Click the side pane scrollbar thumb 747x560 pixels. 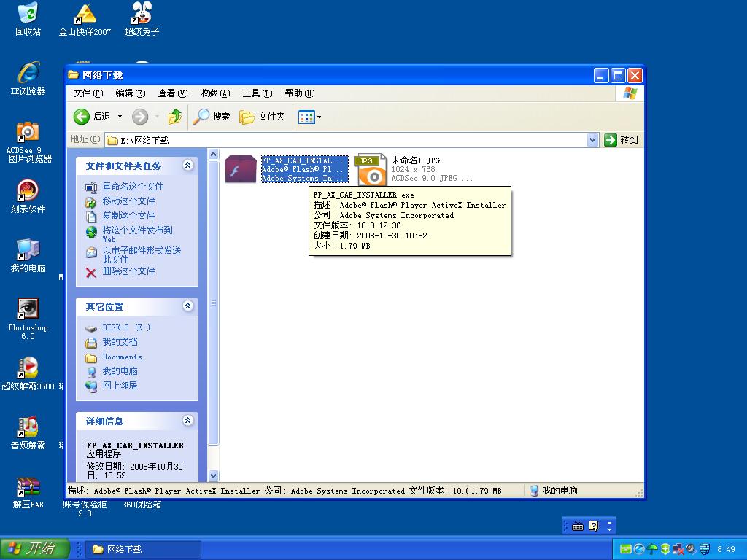[x=214, y=303]
